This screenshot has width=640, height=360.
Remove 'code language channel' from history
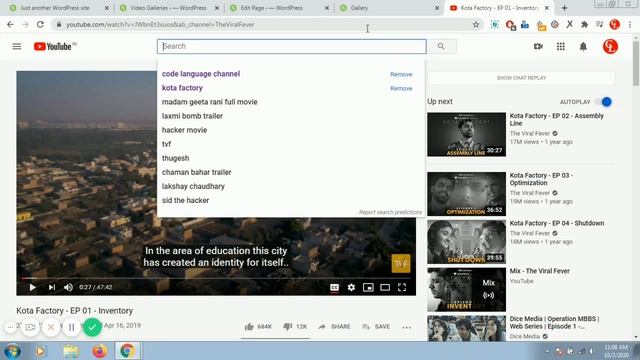(x=401, y=74)
